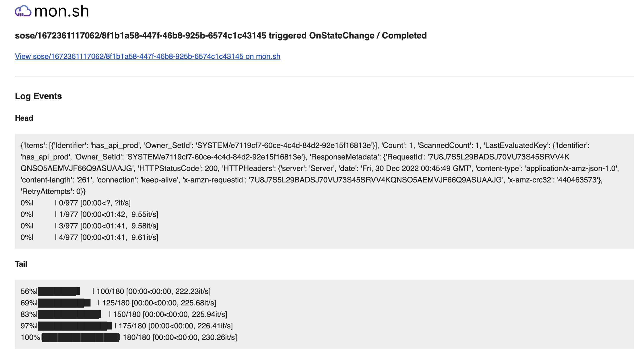This screenshot has height=358, width=644.
Task: Click the 'RetryAttempts': 0 log line
Action: (x=53, y=191)
